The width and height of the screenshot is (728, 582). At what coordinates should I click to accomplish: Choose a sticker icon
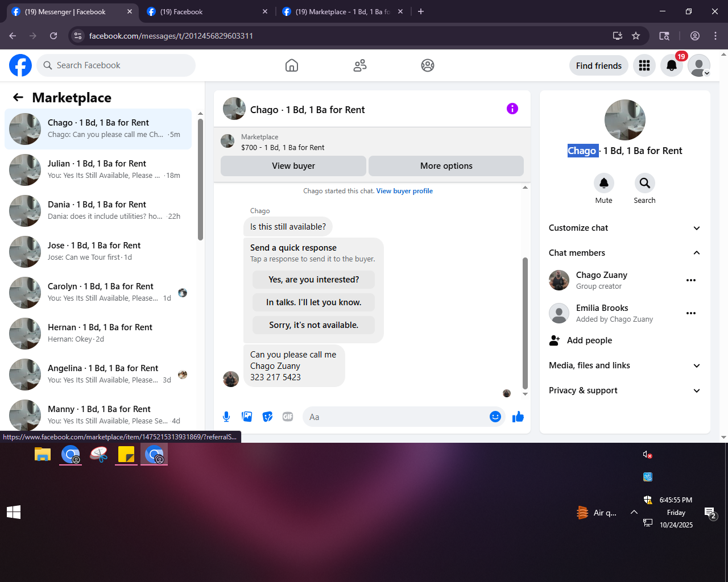267,417
